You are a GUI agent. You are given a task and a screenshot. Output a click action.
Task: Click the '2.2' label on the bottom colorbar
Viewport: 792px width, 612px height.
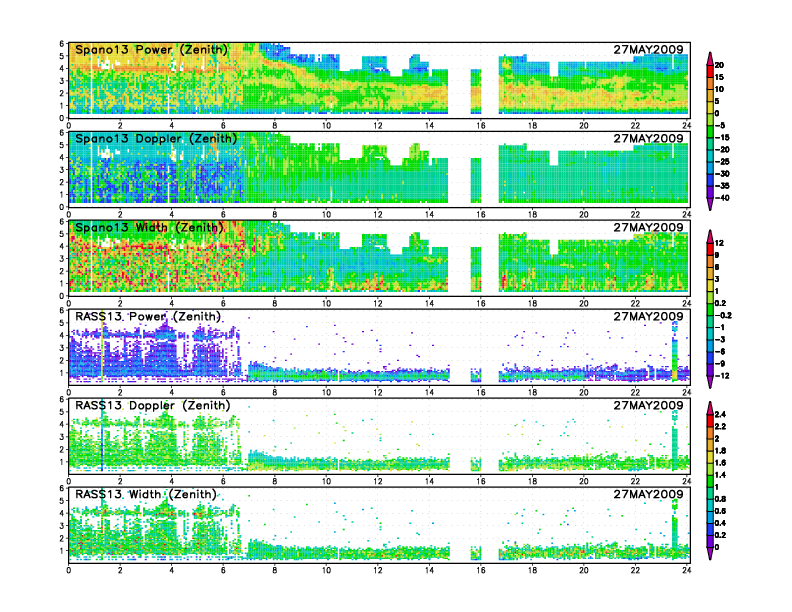click(x=720, y=426)
